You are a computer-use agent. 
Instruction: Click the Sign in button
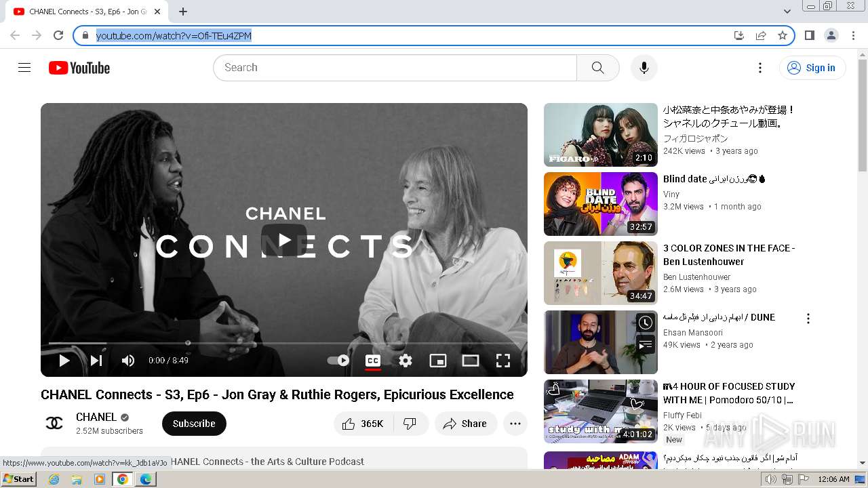pos(812,68)
